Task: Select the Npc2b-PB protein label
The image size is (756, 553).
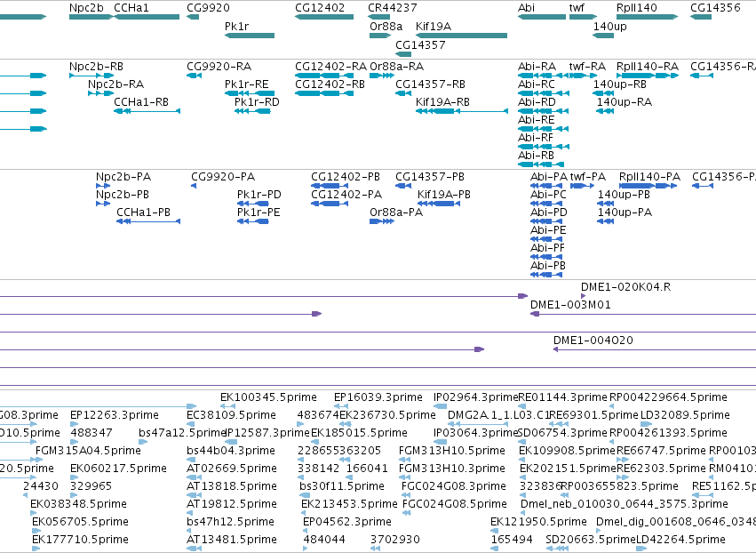Action: coord(123,195)
